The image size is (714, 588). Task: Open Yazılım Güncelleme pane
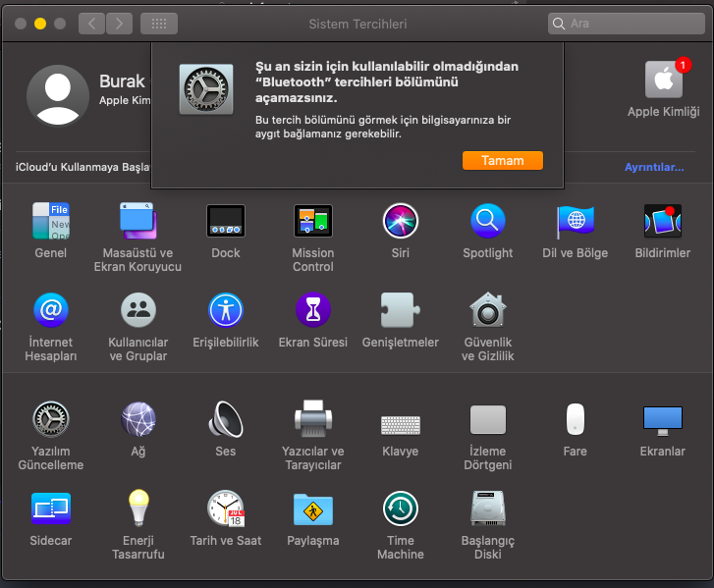[x=50, y=420]
